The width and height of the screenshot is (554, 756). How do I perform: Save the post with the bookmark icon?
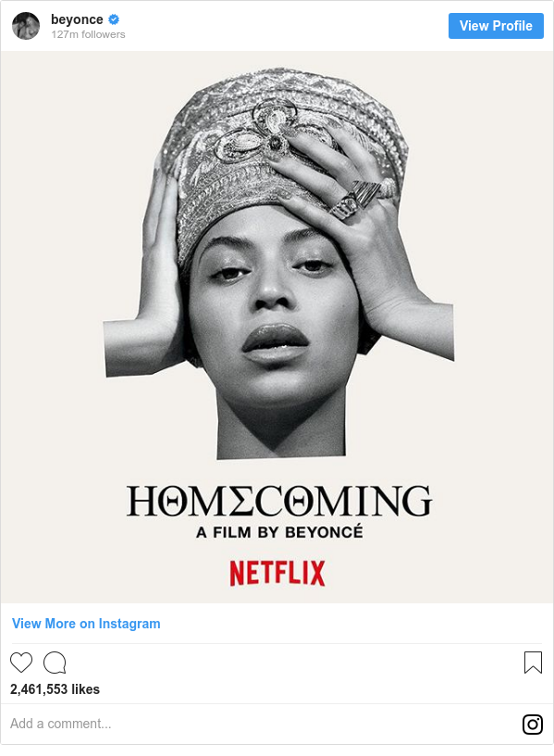pos(533,662)
